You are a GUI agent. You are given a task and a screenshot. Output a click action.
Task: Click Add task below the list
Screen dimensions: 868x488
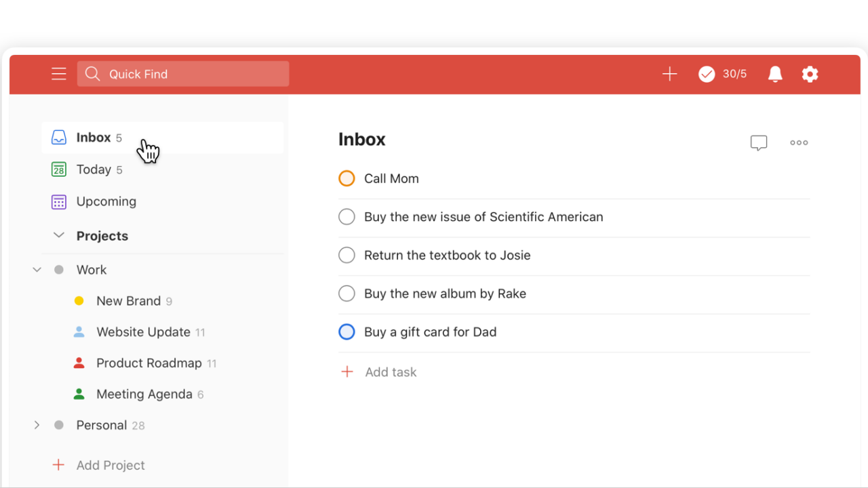coord(390,372)
